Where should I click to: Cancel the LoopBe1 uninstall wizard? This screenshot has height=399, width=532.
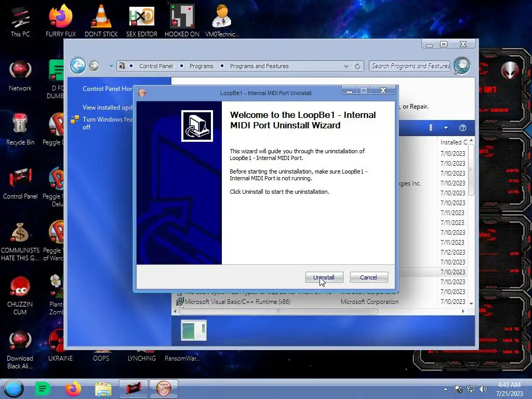click(368, 277)
